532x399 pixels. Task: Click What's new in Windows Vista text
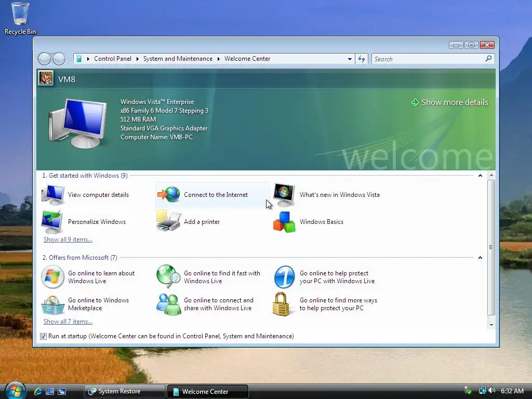340,195
